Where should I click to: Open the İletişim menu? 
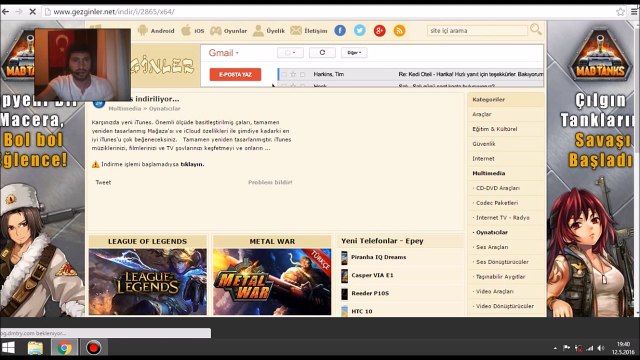click(x=309, y=31)
